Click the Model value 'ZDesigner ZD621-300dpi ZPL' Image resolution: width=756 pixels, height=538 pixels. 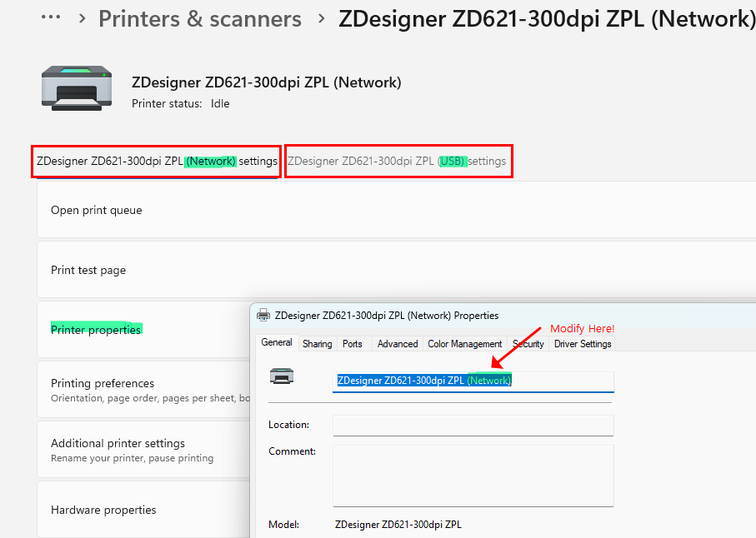398,525
